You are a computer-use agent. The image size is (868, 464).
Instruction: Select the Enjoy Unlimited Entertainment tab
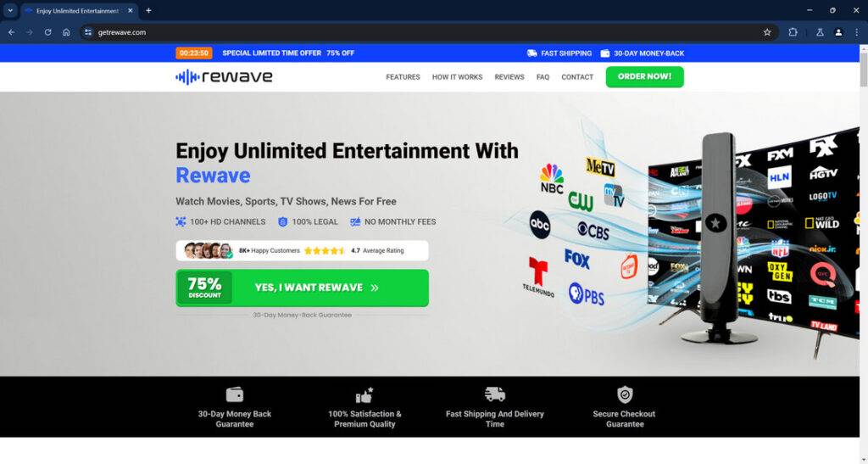pos(77,10)
